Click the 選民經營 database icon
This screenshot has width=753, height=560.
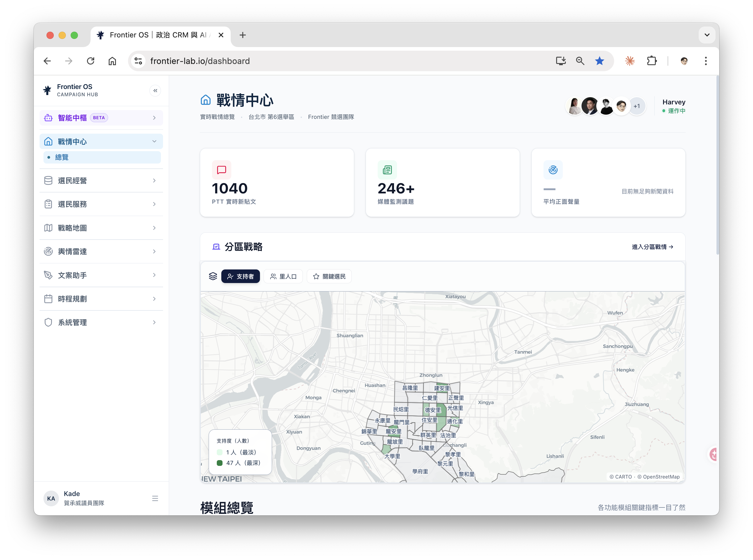[48, 180]
